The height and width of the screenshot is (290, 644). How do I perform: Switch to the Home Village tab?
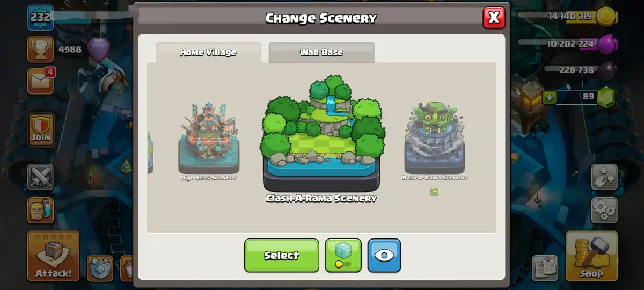208,53
